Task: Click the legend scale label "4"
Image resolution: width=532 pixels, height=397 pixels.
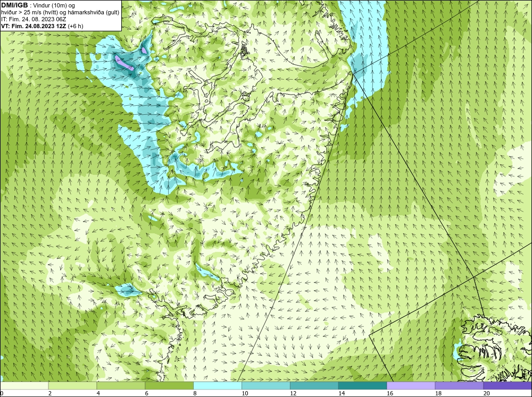Action: pyautogui.click(x=98, y=393)
